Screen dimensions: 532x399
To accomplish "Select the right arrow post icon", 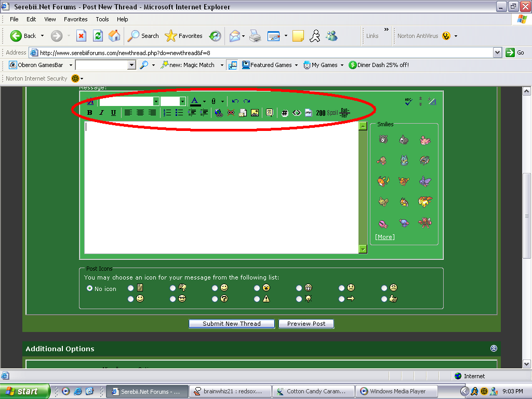I will click(x=341, y=299).
